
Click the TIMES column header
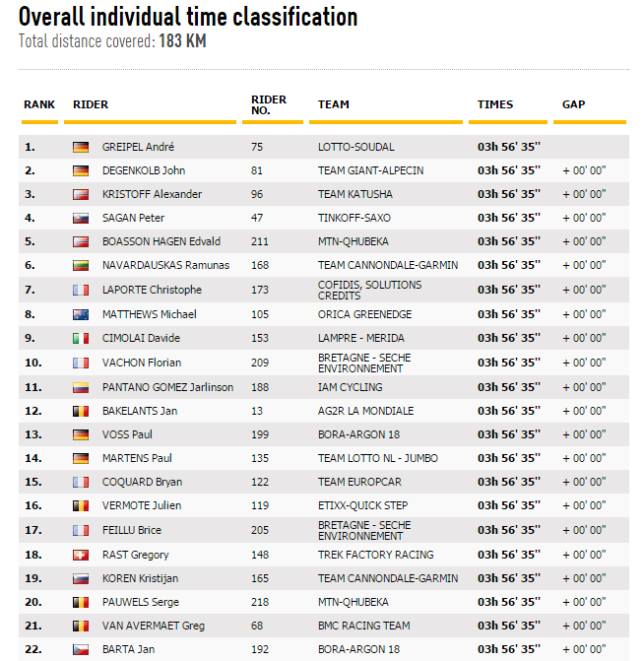495,104
